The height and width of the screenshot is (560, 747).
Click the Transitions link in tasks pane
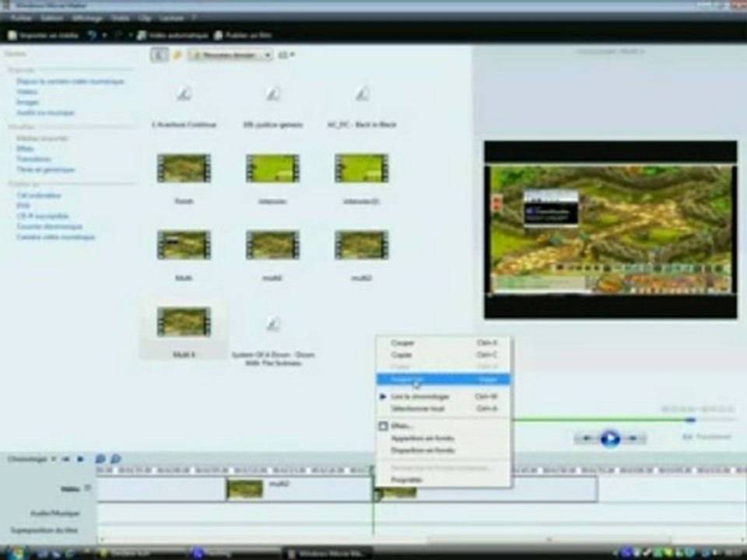(33, 159)
